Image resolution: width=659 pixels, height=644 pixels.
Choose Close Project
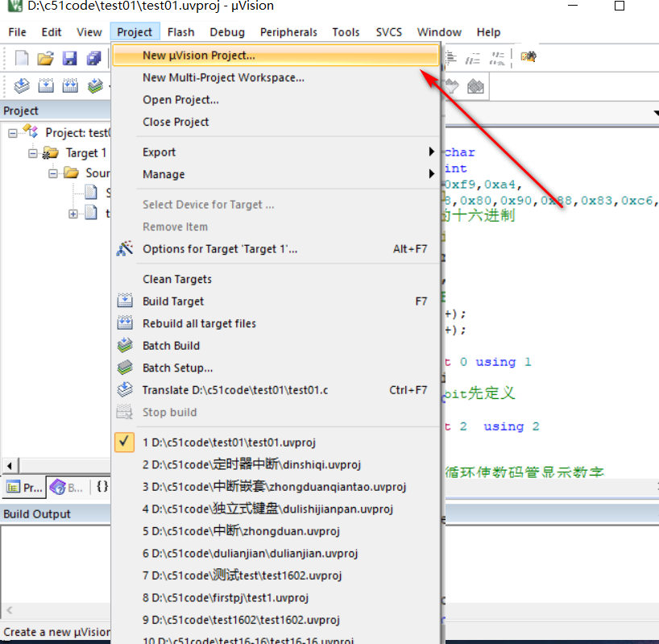[x=276, y=122]
